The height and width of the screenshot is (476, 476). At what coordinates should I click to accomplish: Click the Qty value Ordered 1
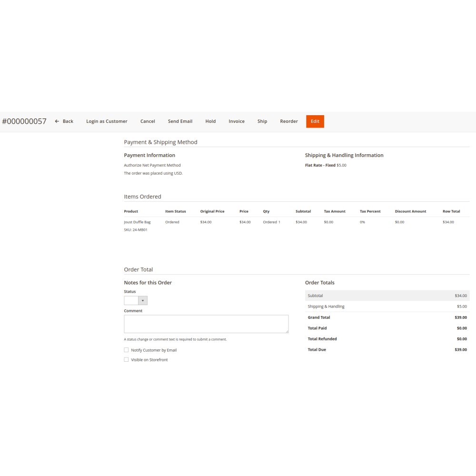tap(271, 222)
